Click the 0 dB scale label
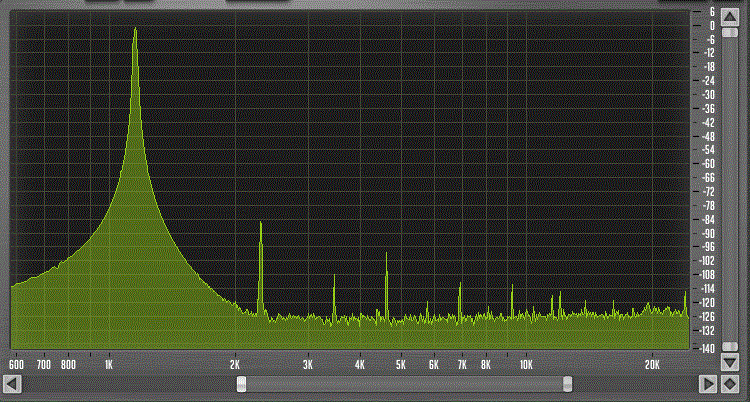Viewport: 750px width, 402px height. click(712, 25)
